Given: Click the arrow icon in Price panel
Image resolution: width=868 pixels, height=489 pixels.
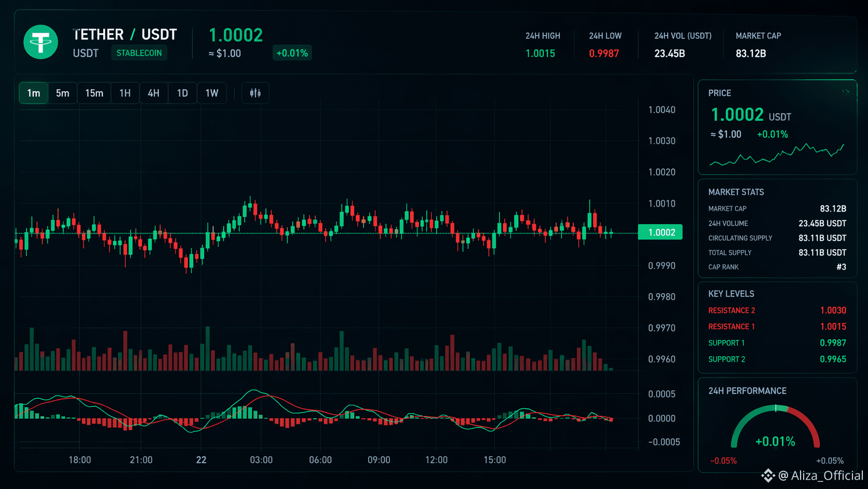Looking at the screenshot, I should pyautogui.click(x=845, y=91).
